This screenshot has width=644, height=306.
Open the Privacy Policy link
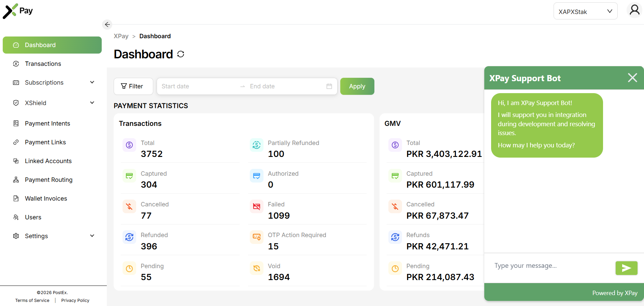point(75,301)
